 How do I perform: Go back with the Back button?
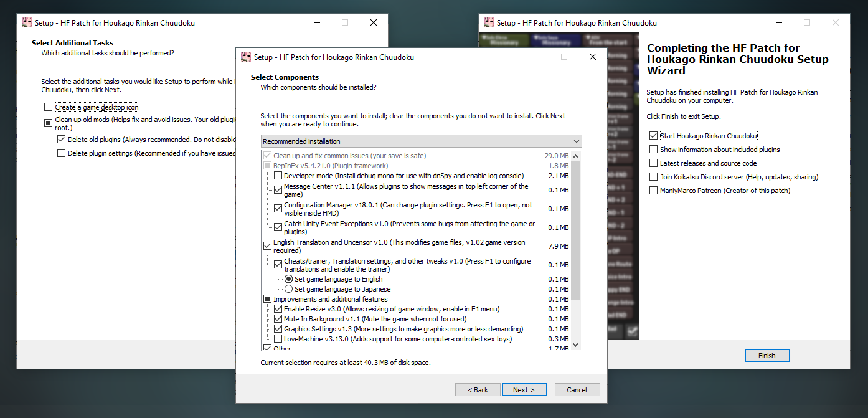pyautogui.click(x=478, y=390)
